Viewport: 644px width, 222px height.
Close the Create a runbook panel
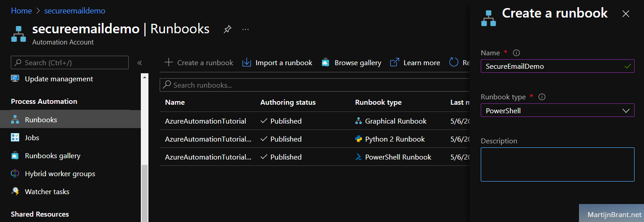coord(626,13)
